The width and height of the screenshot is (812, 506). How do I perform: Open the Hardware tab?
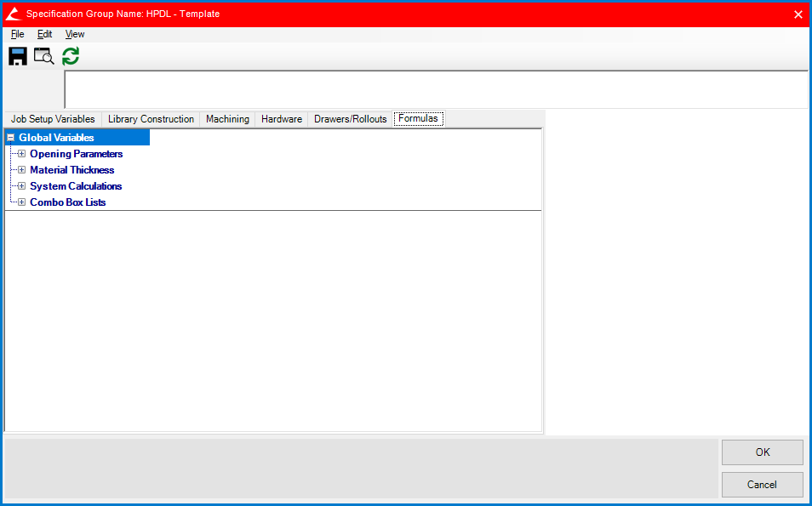(281, 119)
